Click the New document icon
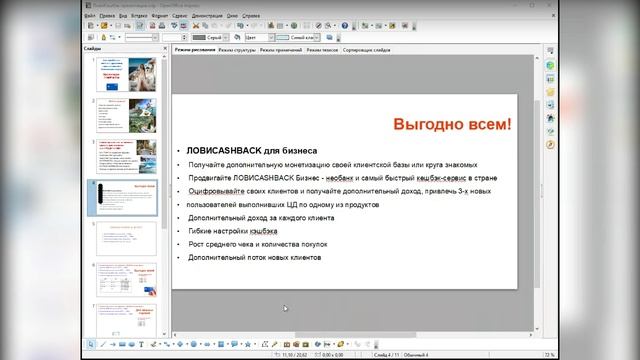 (x=91, y=26)
